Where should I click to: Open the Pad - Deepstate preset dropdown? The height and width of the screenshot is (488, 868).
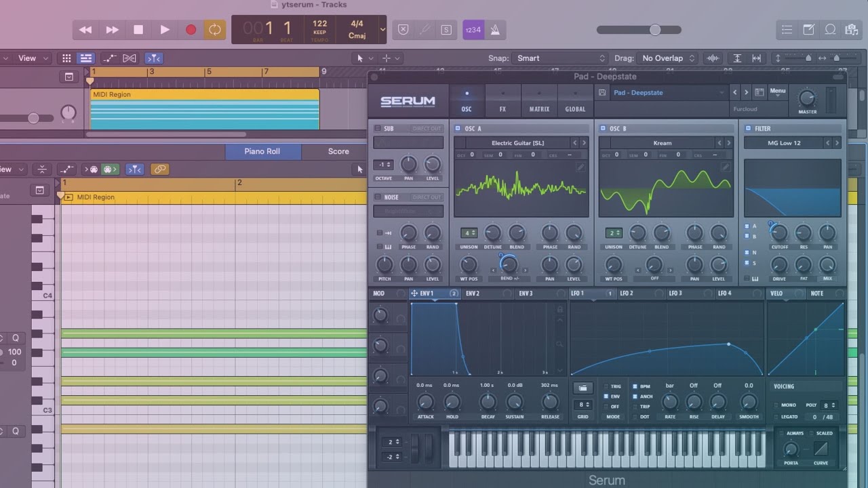coord(669,93)
